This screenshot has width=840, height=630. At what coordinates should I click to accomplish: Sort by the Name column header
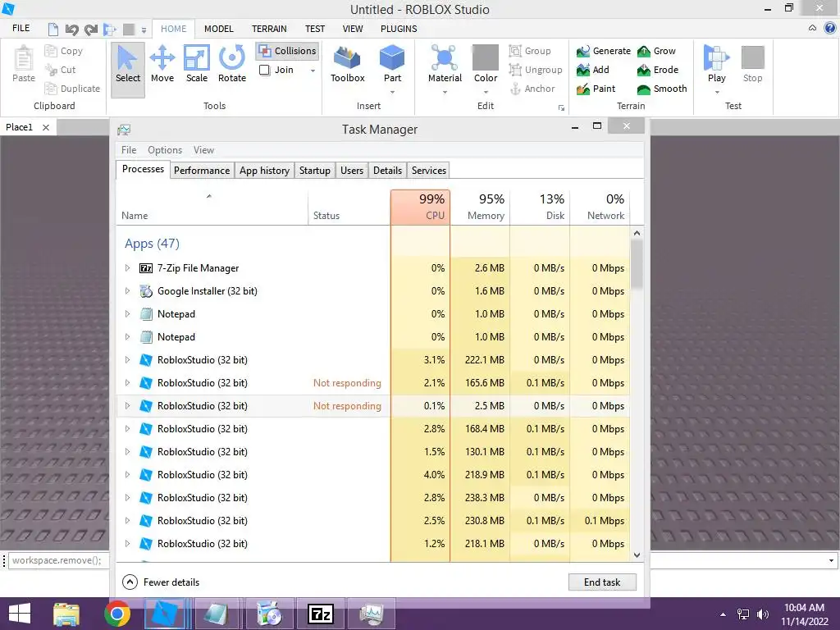[x=212, y=207]
